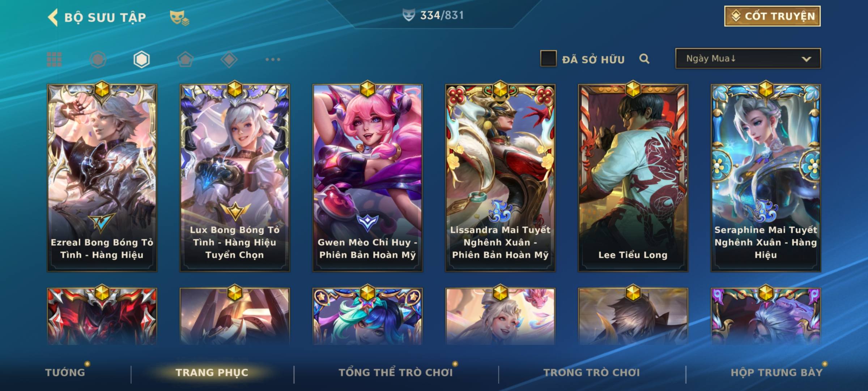
Task: Select the all-skins grid filter icon
Action: click(x=54, y=59)
